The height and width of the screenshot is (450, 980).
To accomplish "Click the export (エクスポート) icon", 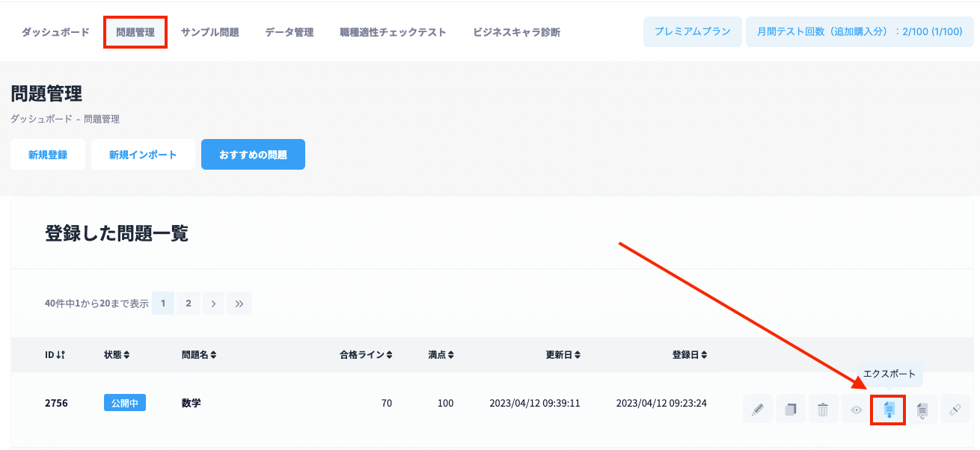I will click(x=889, y=410).
